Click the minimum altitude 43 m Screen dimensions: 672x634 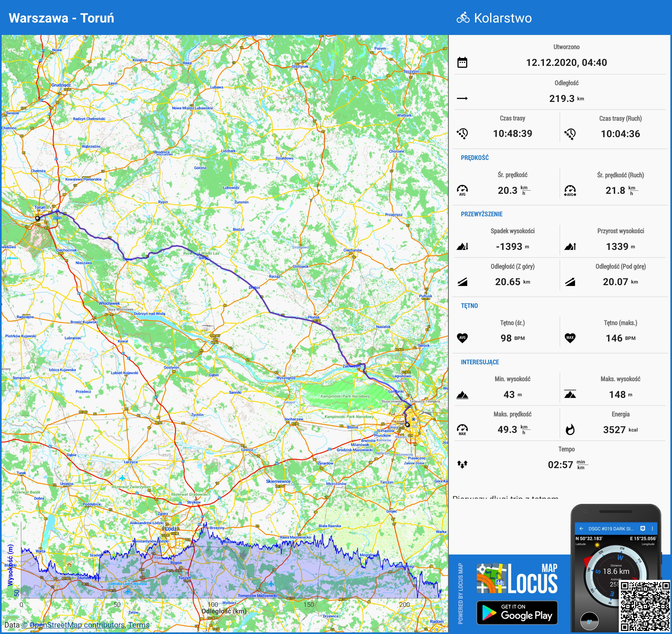pos(512,394)
